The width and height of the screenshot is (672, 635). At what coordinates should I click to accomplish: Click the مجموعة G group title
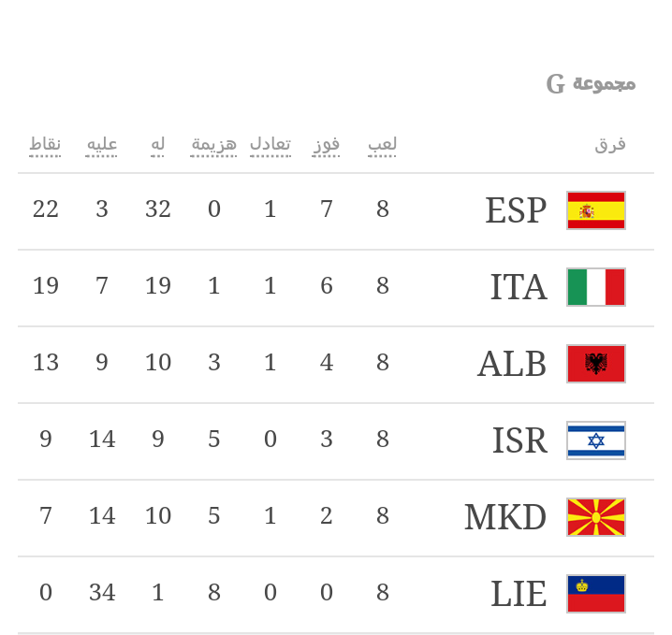point(592,84)
